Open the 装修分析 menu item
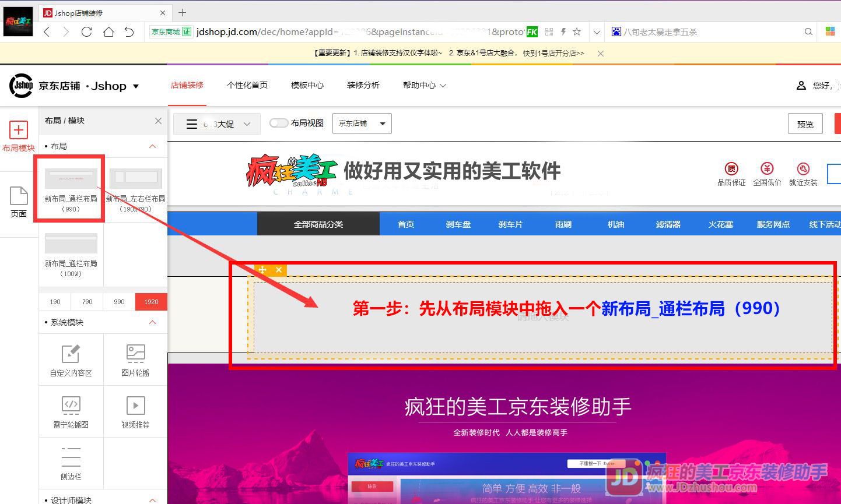This screenshot has width=841, height=504. click(x=363, y=85)
